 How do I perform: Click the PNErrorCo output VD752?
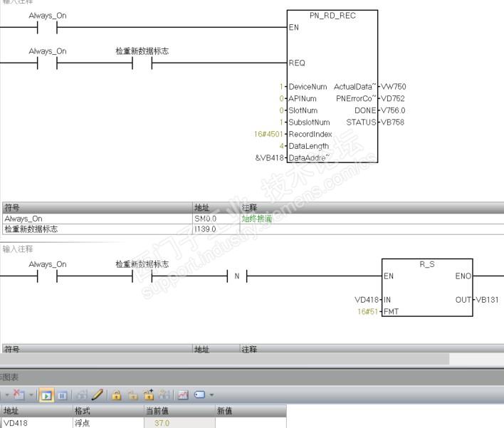(x=393, y=99)
